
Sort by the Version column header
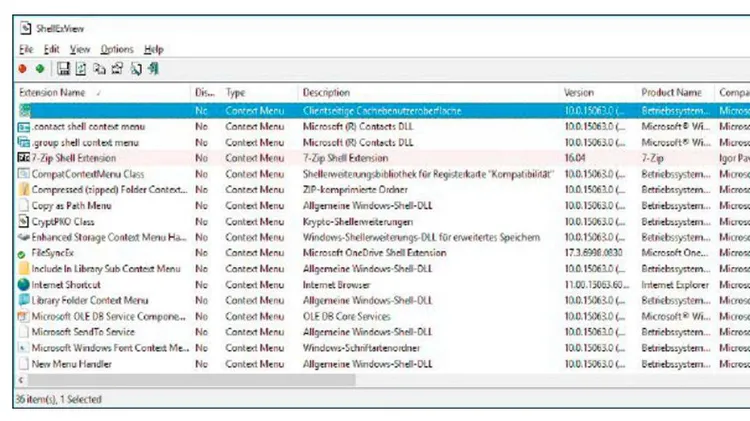click(x=597, y=93)
